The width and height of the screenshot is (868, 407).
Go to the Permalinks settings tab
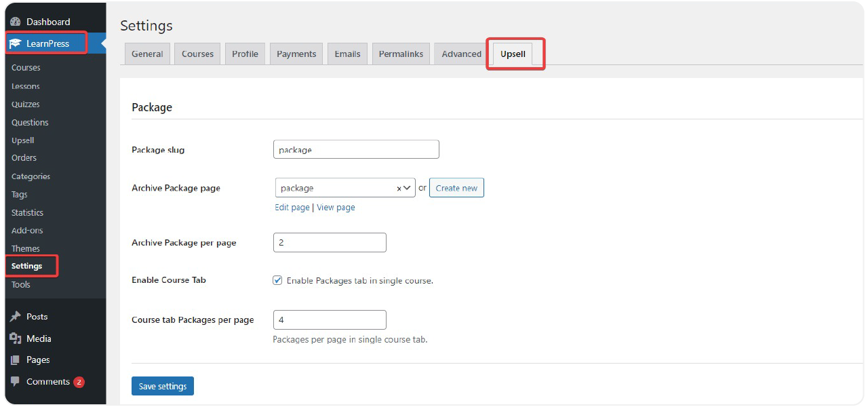click(401, 54)
